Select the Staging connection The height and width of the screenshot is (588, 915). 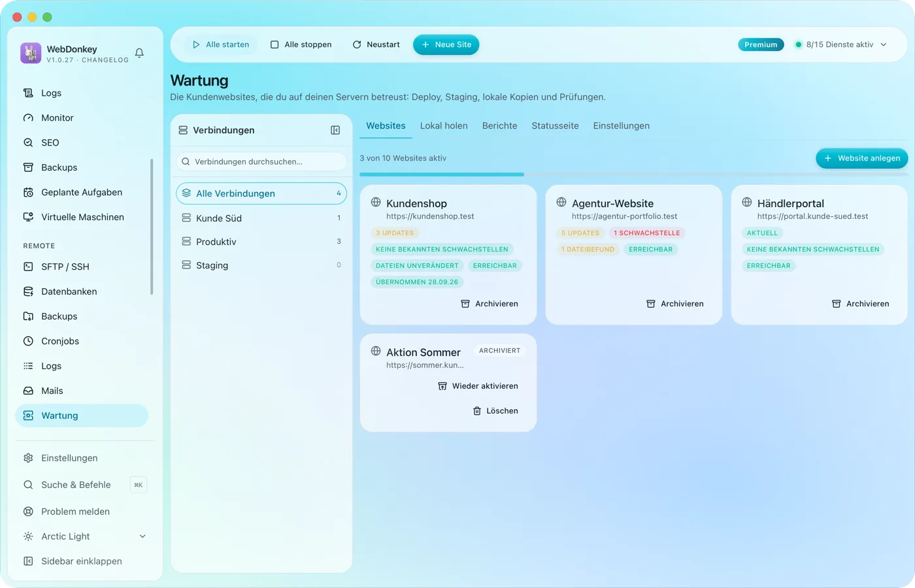261,265
